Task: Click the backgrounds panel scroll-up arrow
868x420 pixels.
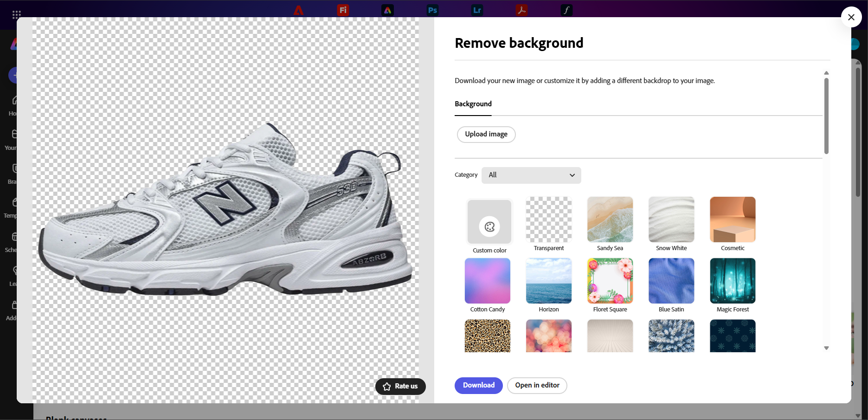Action: (826, 73)
